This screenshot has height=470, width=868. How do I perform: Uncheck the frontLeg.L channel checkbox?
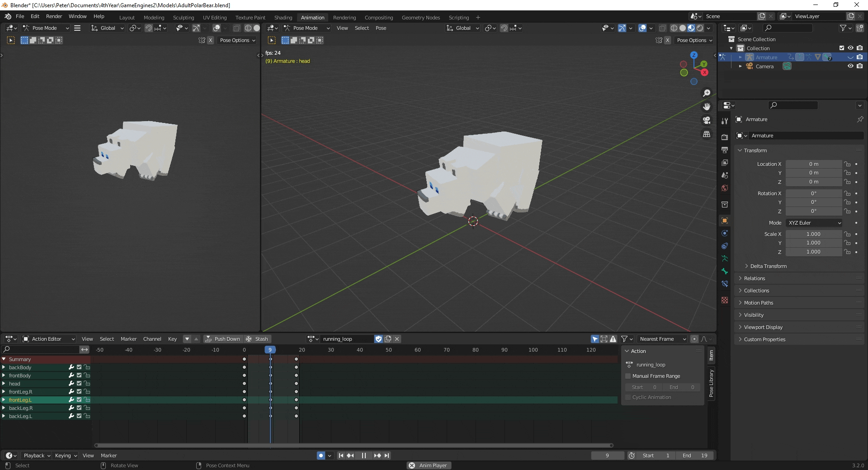[x=79, y=400]
